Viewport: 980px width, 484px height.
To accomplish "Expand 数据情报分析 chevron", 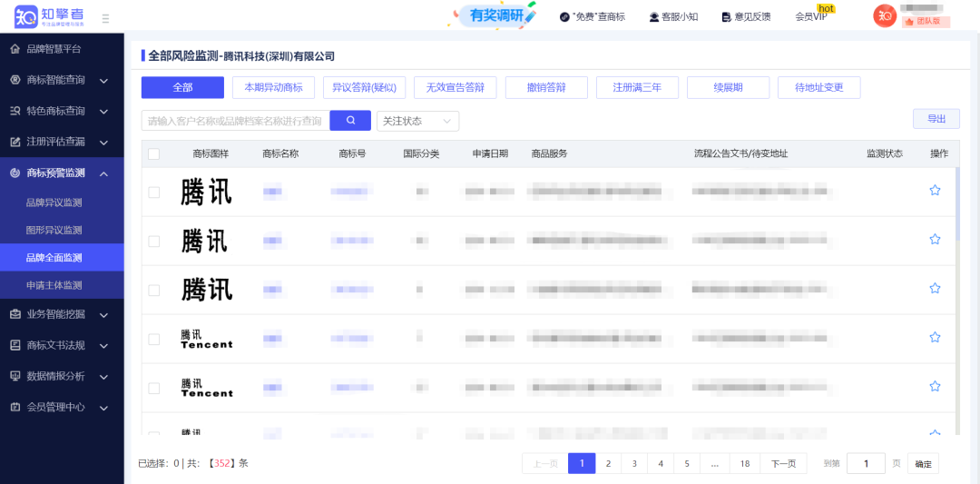I will click(103, 377).
